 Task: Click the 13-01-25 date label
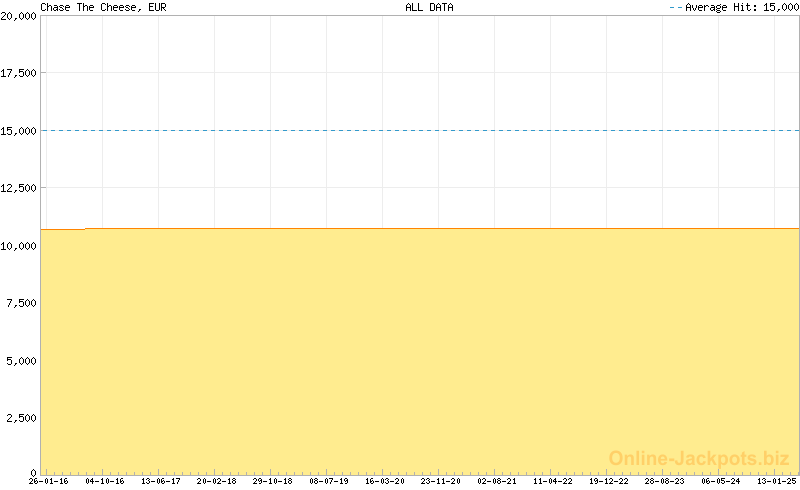[775, 481]
